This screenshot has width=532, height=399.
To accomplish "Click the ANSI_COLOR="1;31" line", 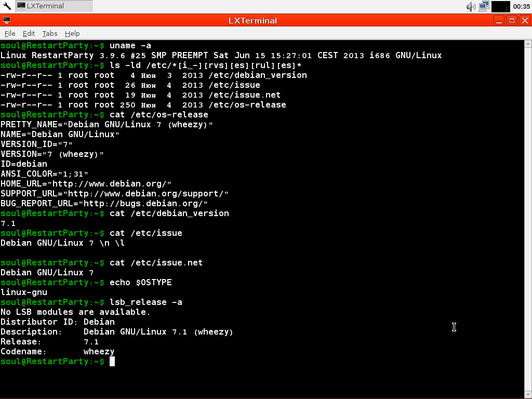I will click(x=44, y=174).
